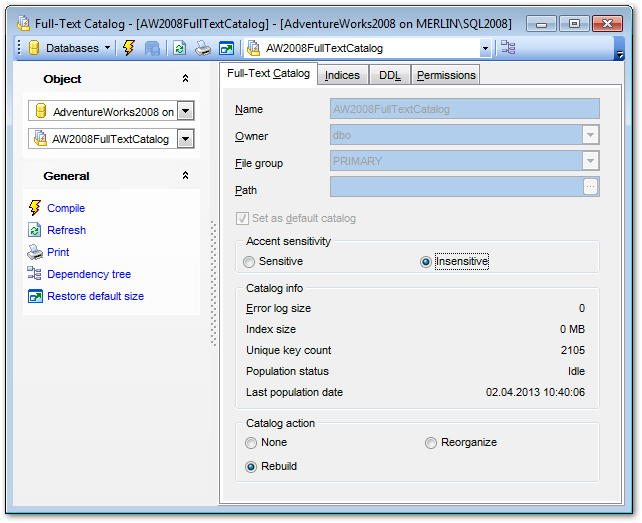Screen dimensions: 642x523
Task: Select the Reorganize catalog action
Action: 431,443
